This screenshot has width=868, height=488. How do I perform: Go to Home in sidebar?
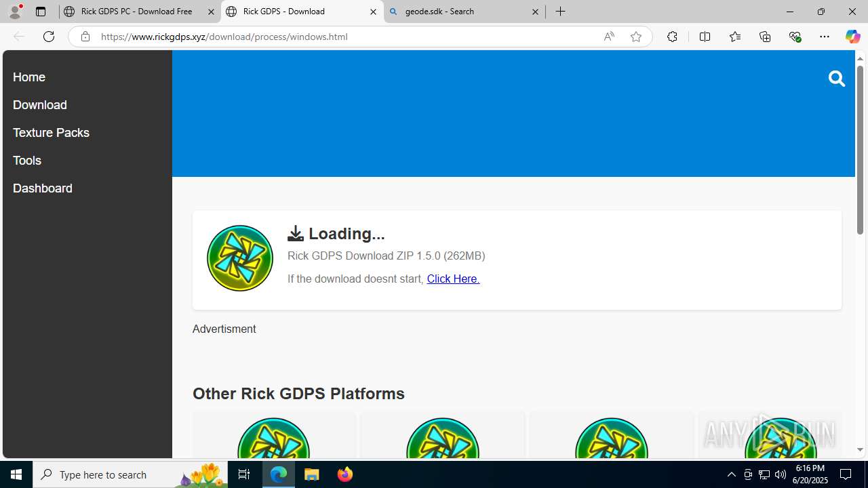(x=29, y=77)
